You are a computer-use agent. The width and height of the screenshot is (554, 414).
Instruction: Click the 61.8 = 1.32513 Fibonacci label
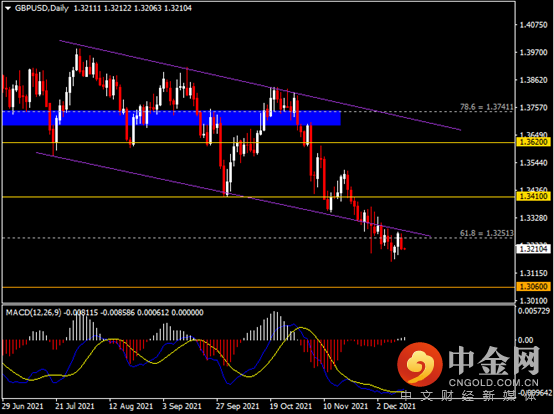[x=487, y=233]
